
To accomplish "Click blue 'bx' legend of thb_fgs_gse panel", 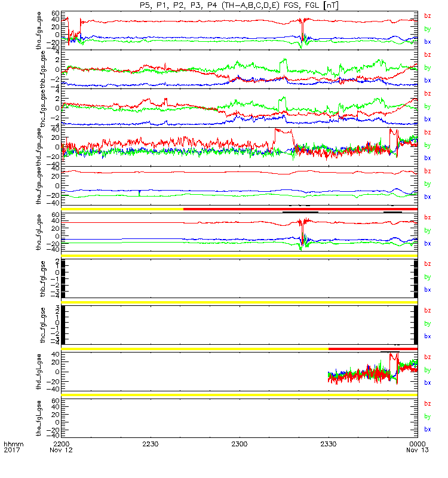I will tap(428, 80).
